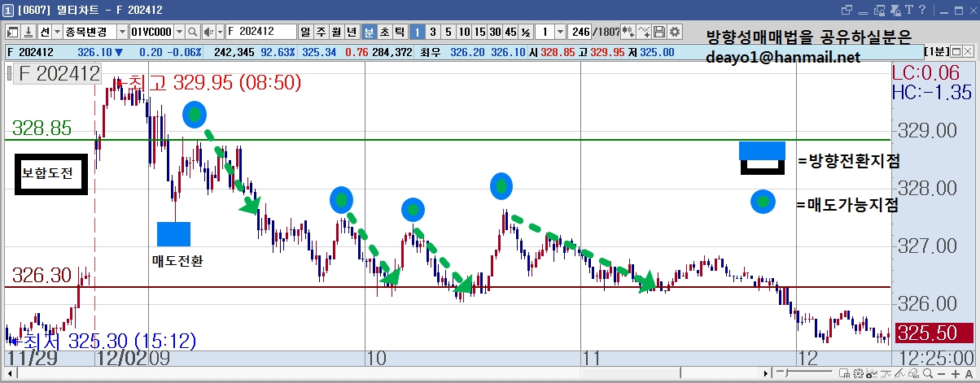Image resolution: width=980 pixels, height=383 pixels.
Task: Switch to monthly period 월
Action: pyautogui.click(x=336, y=32)
